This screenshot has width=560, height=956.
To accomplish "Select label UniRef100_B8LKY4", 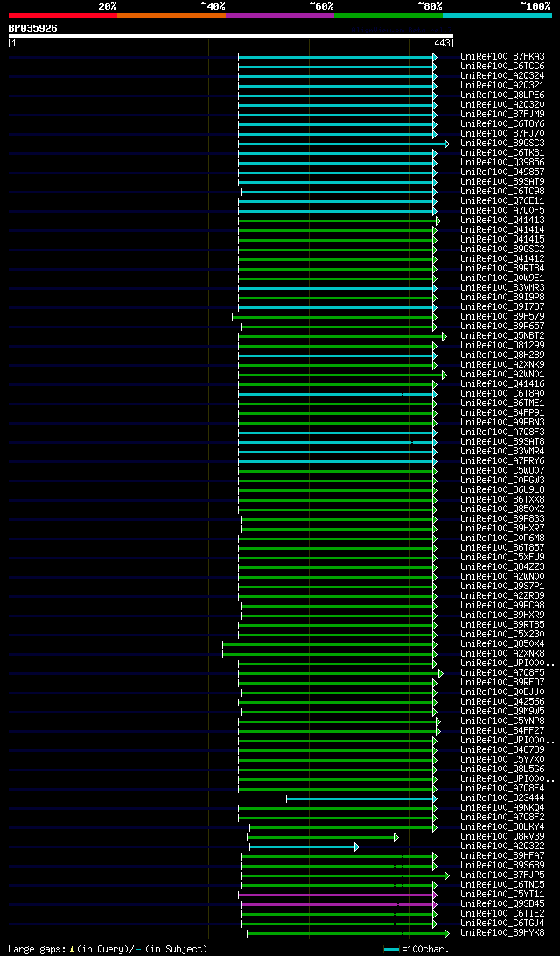I will [503, 826].
